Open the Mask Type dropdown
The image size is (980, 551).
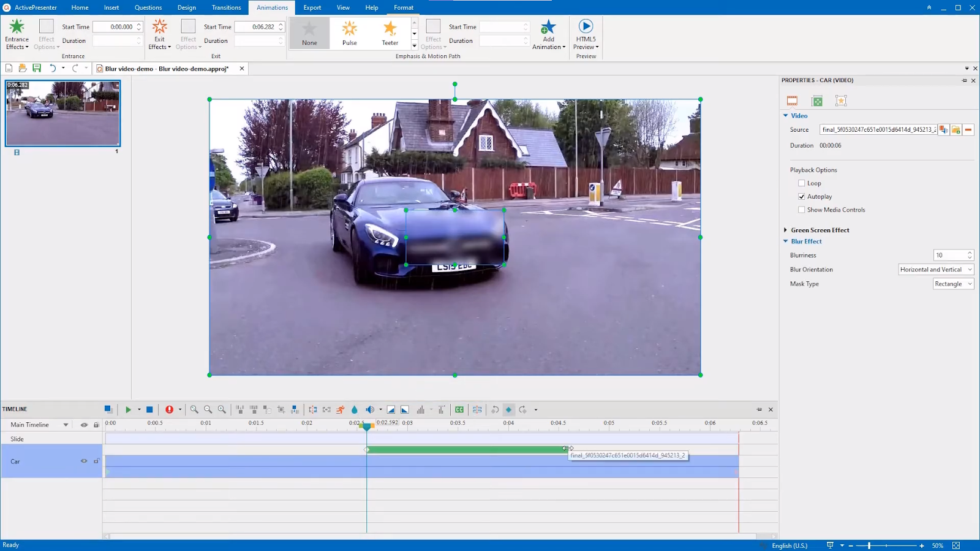(x=953, y=284)
